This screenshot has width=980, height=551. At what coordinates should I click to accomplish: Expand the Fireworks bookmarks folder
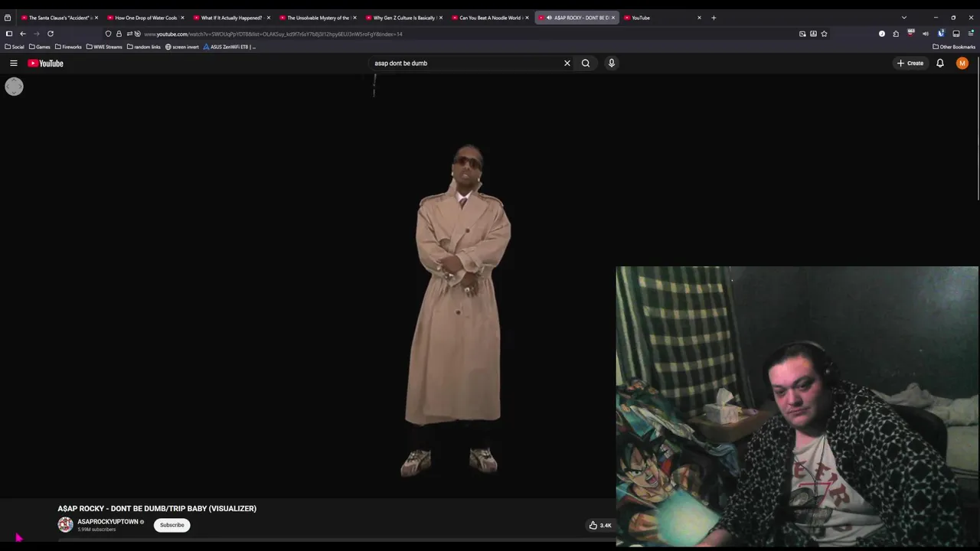68,47
